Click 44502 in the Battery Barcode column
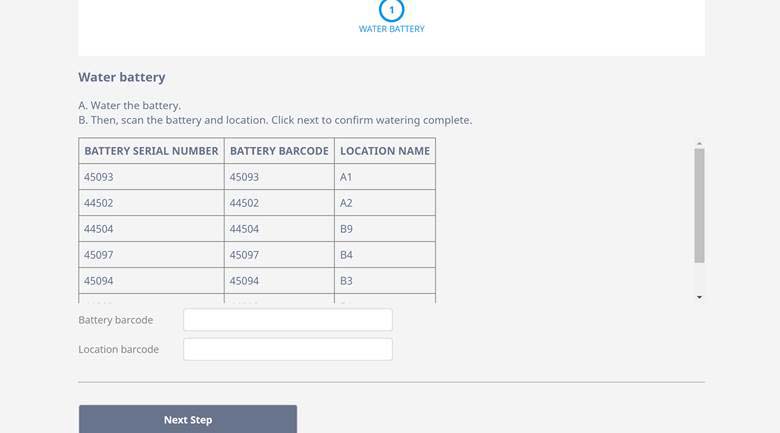This screenshot has height=433, width=780. 244,203
